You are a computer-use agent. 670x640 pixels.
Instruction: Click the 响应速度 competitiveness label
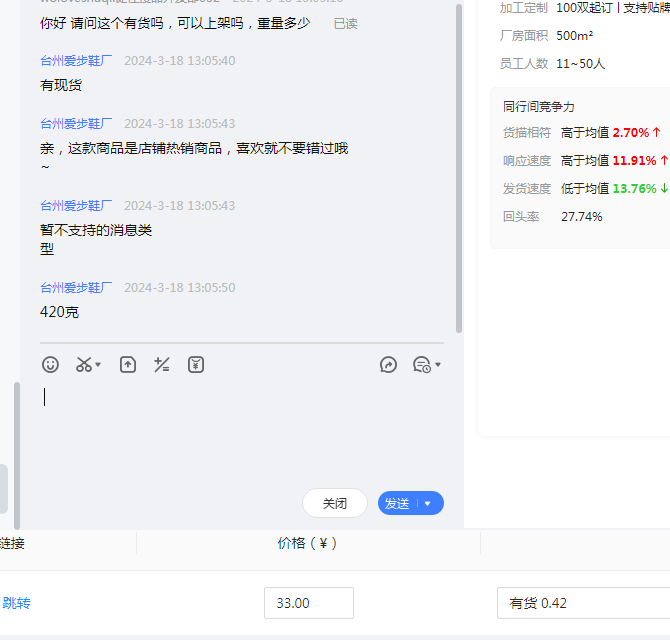526,160
